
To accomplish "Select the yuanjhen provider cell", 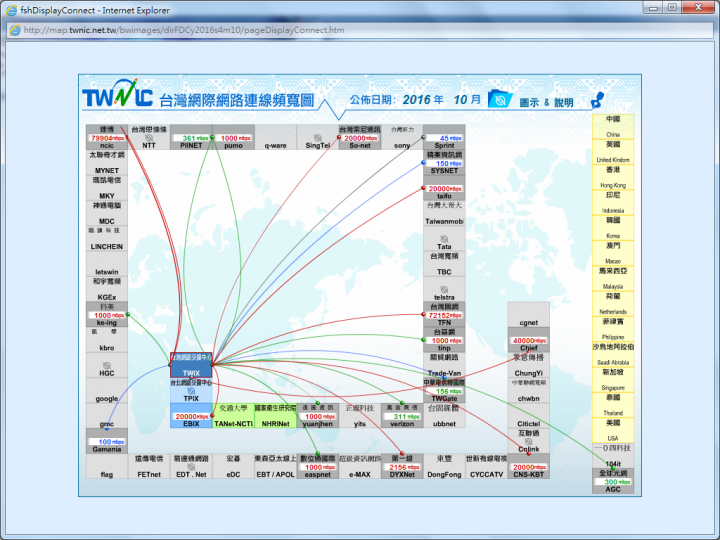I will (318, 416).
